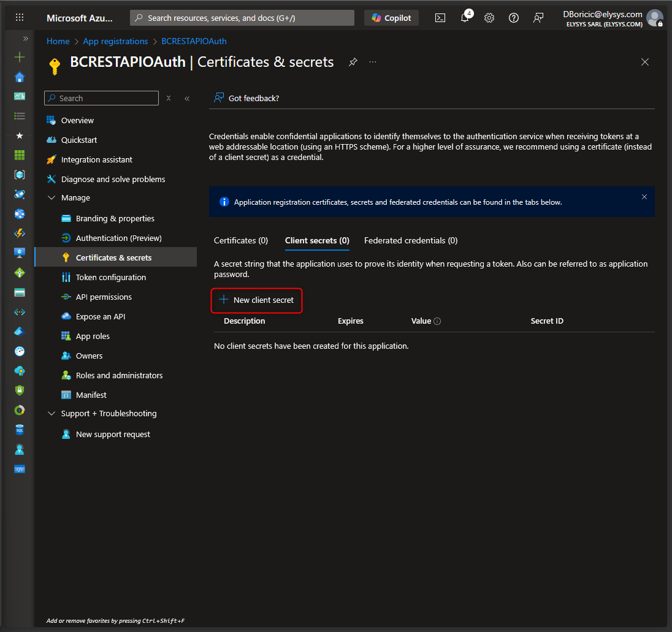Viewport: 672px width, 632px height.
Task: Click the Home icon in left rail
Action: tap(20, 77)
